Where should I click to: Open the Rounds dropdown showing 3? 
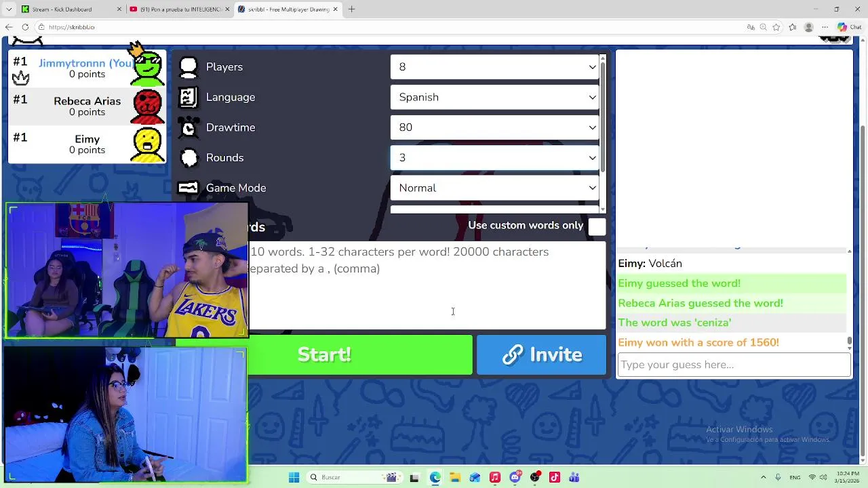pos(495,158)
